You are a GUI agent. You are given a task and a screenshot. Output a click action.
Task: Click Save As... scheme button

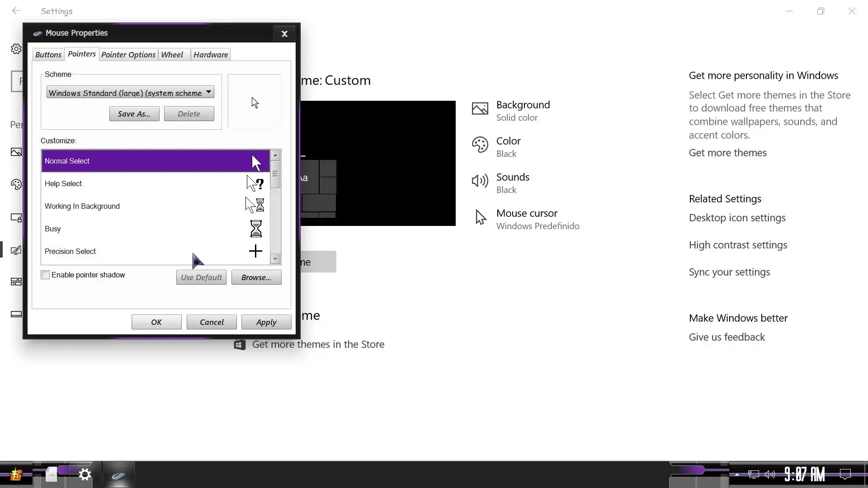tap(134, 114)
